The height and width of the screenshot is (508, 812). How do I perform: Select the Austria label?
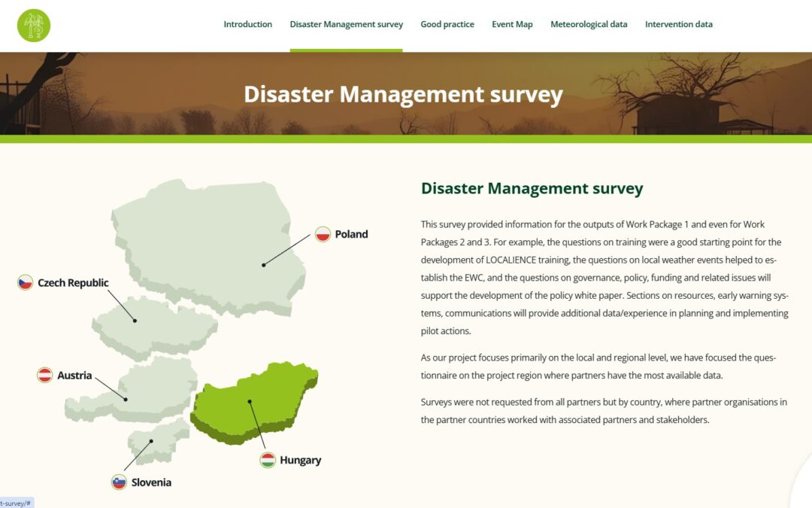(x=74, y=376)
